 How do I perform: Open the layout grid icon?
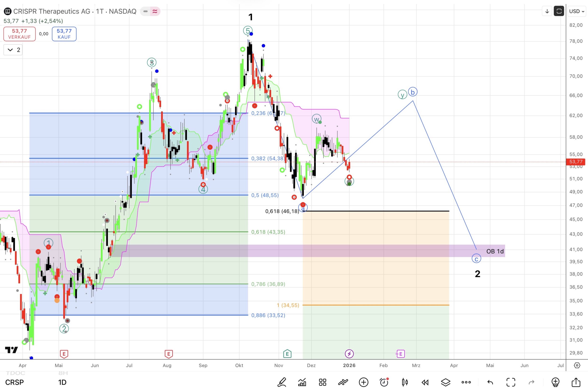click(322, 382)
